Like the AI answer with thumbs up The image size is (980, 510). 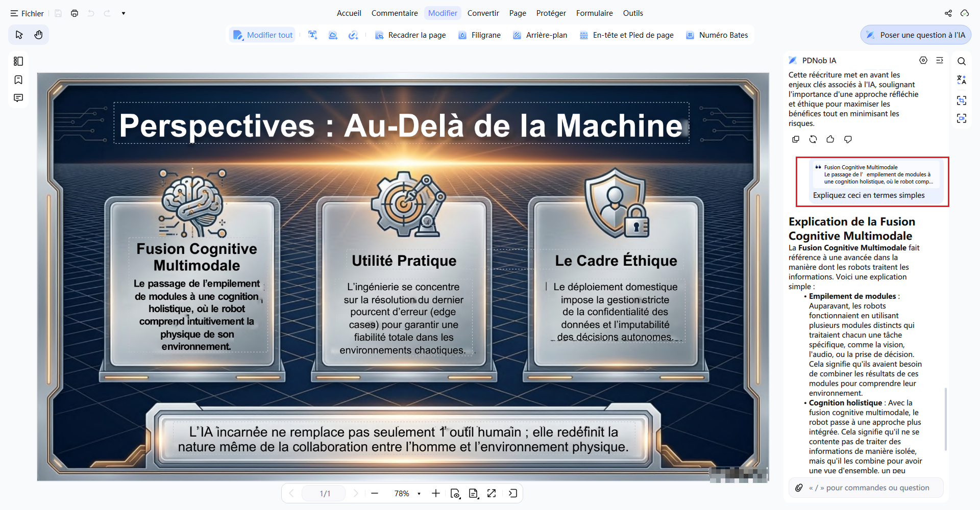[830, 139]
